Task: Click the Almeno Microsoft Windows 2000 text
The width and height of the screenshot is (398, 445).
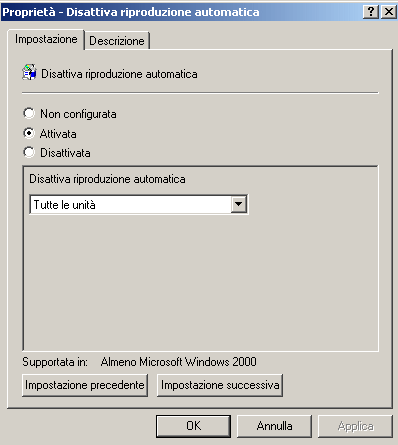Action: click(x=179, y=362)
